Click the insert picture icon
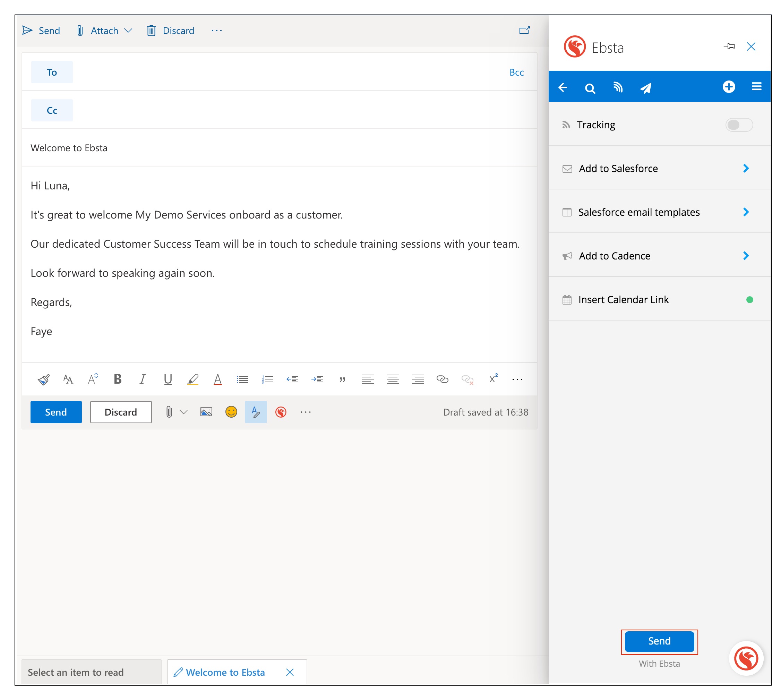Image resolution: width=772 pixels, height=700 pixels. [206, 412]
